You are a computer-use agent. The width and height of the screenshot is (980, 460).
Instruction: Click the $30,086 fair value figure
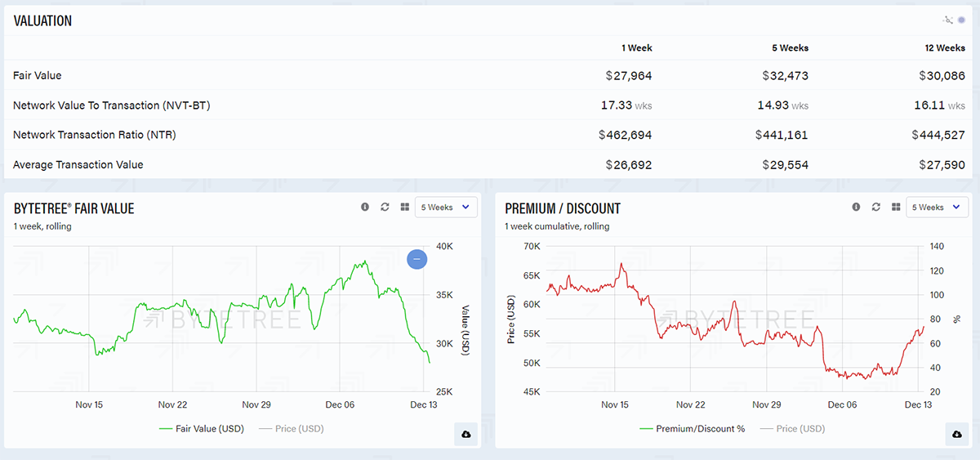pyautogui.click(x=942, y=76)
